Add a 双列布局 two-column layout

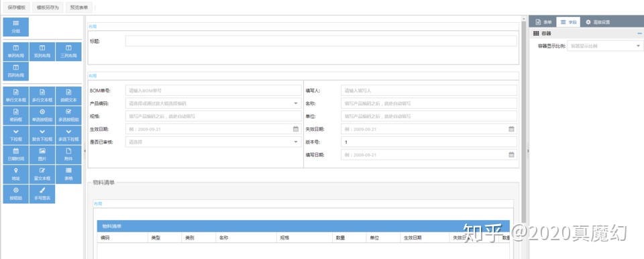(x=42, y=52)
